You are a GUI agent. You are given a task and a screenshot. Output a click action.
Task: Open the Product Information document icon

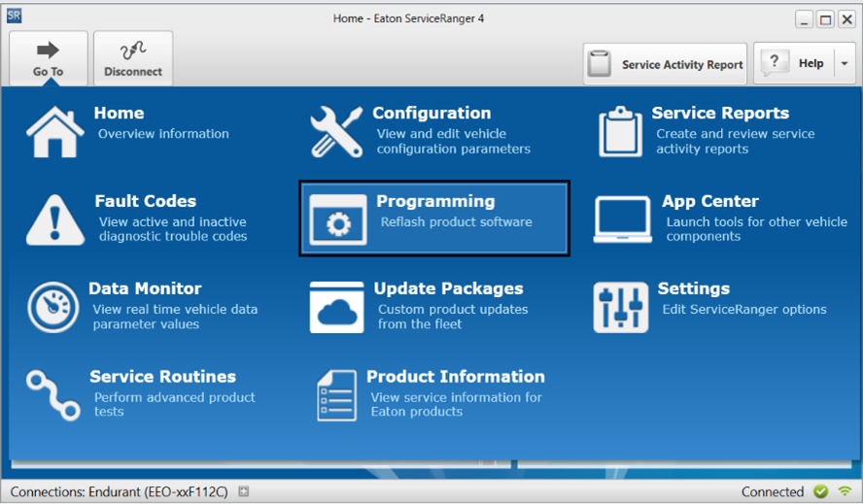(336, 394)
